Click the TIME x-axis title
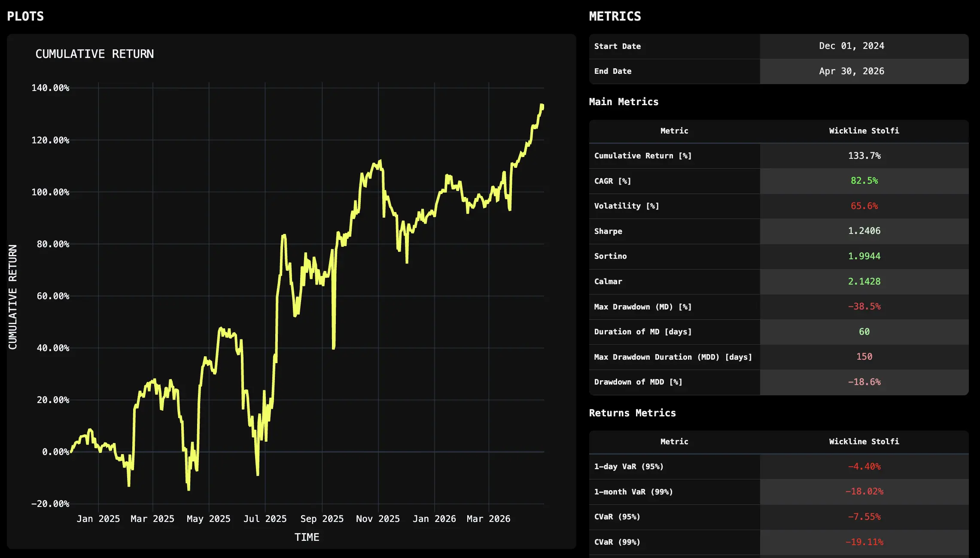This screenshot has height=558, width=980. (307, 537)
